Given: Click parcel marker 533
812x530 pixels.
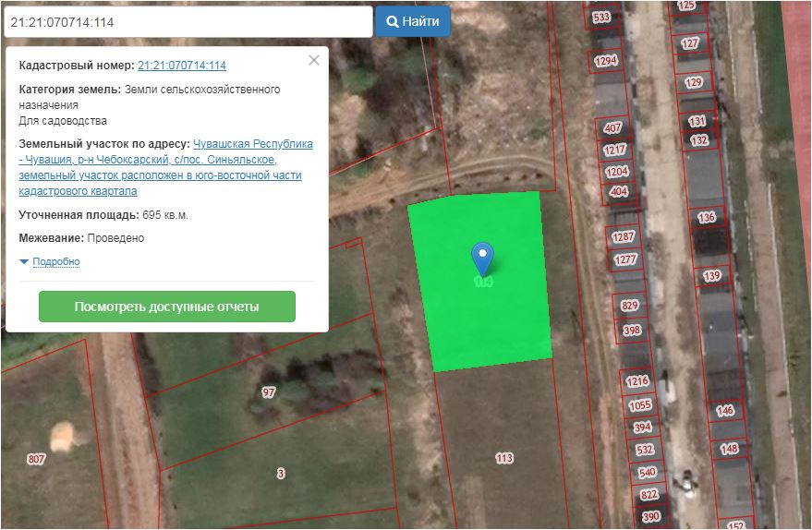Looking at the screenshot, I should (601, 17).
